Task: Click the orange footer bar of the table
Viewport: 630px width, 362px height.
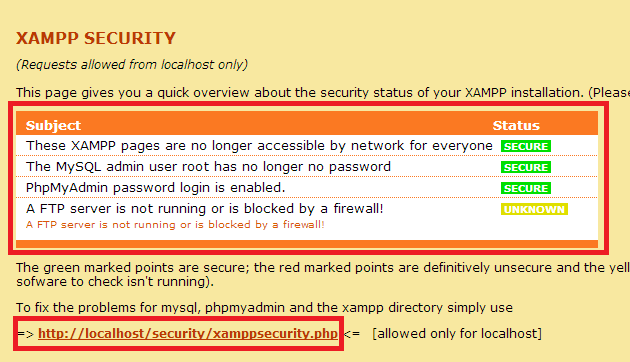Action: click(307, 244)
